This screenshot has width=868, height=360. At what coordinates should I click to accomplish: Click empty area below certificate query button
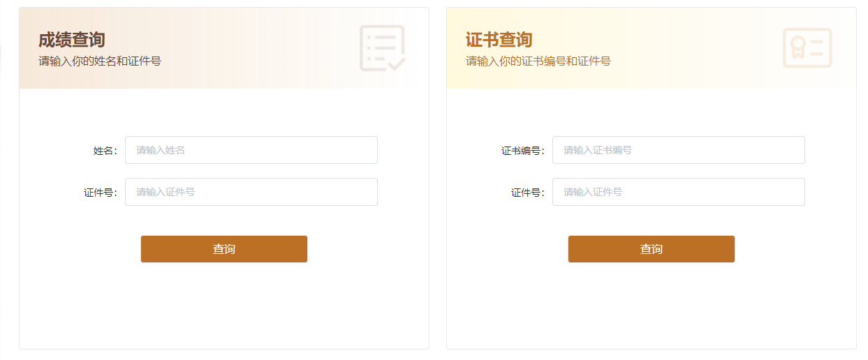click(651, 307)
